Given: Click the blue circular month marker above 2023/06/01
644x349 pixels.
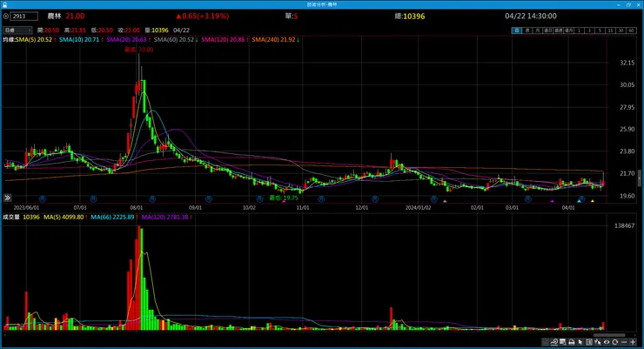Looking at the screenshot, I should [43, 198].
